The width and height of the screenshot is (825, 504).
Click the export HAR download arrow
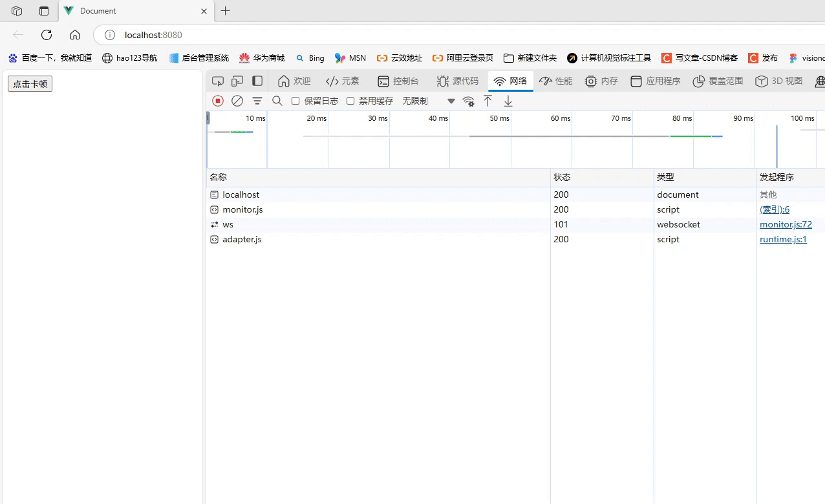tap(508, 101)
